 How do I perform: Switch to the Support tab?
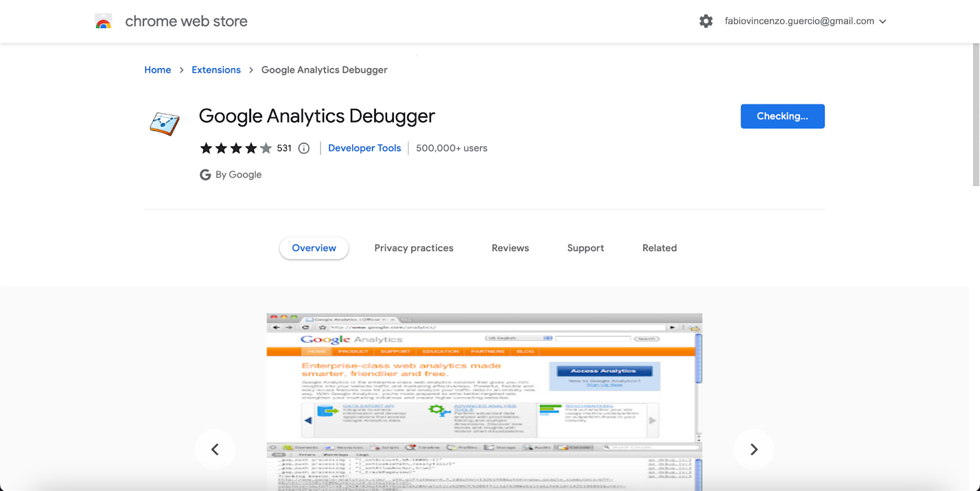click(586, 248)
